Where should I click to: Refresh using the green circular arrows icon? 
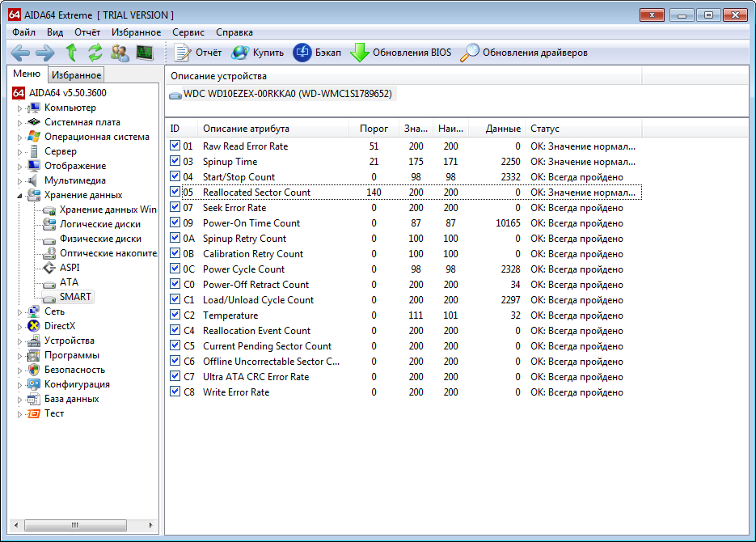coord(95,52)
